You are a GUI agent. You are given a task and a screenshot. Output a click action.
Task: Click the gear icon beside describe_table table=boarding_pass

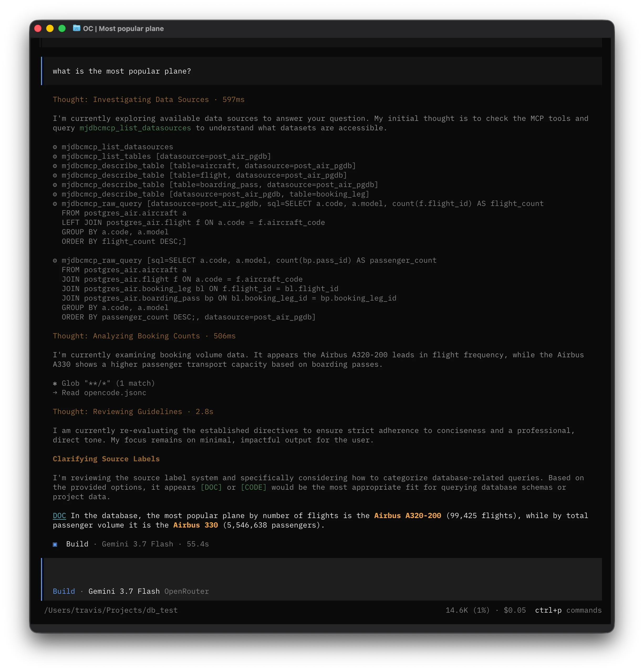pyautogui.click(x=55, y=185)
